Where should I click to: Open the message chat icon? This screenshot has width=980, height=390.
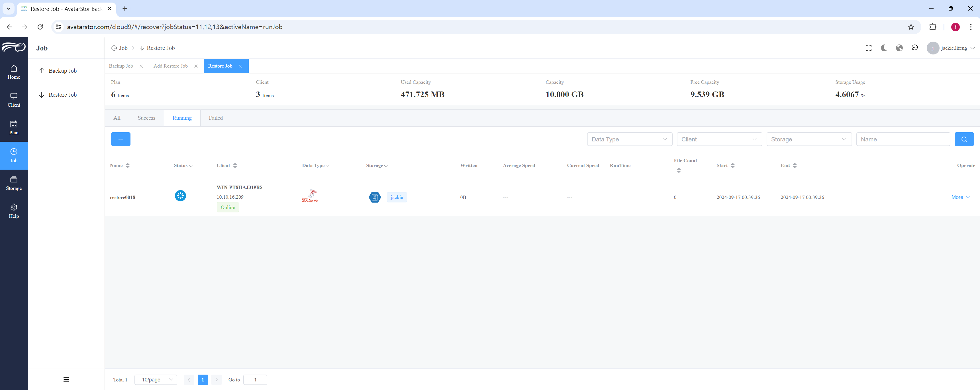pyautogui.click(x=914, y=48)
